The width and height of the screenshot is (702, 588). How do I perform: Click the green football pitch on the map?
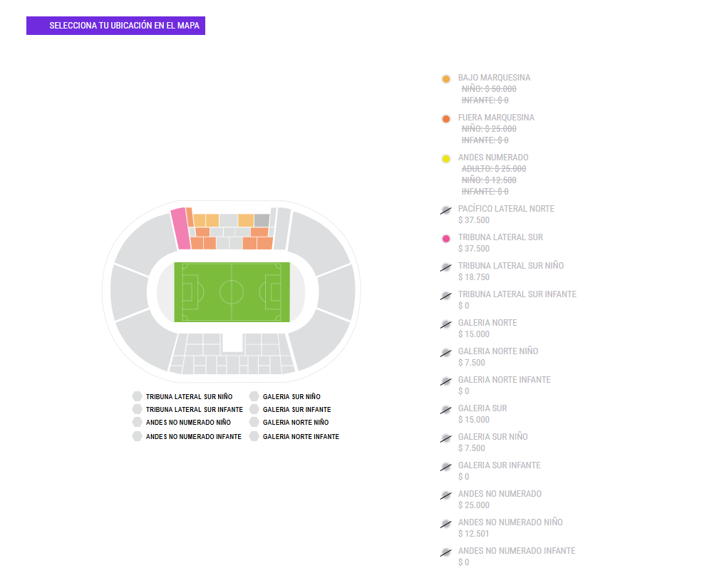coord(232,292)
